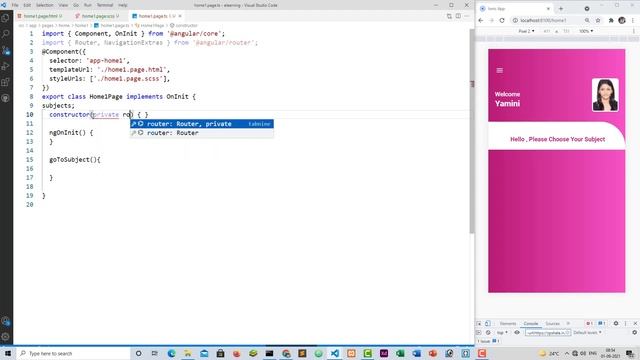Open device toolbar more options menu
This screenshot has height=360, width=640.
634,31
